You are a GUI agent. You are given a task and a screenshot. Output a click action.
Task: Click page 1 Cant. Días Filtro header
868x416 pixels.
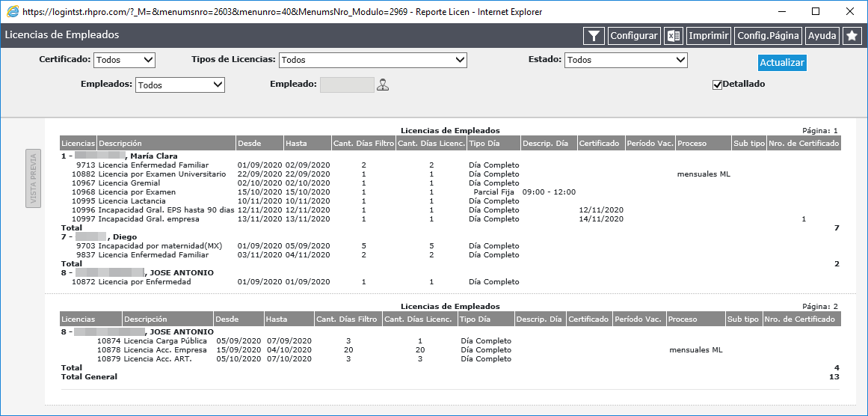pos(363,143)
